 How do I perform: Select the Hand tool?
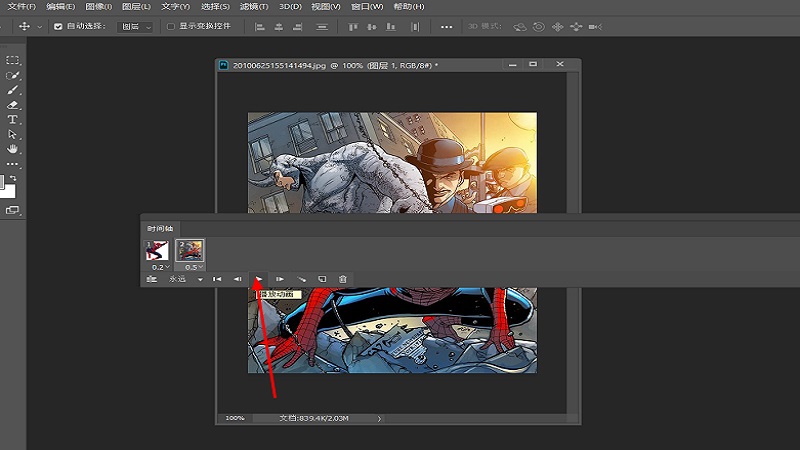tap(12, 149)
